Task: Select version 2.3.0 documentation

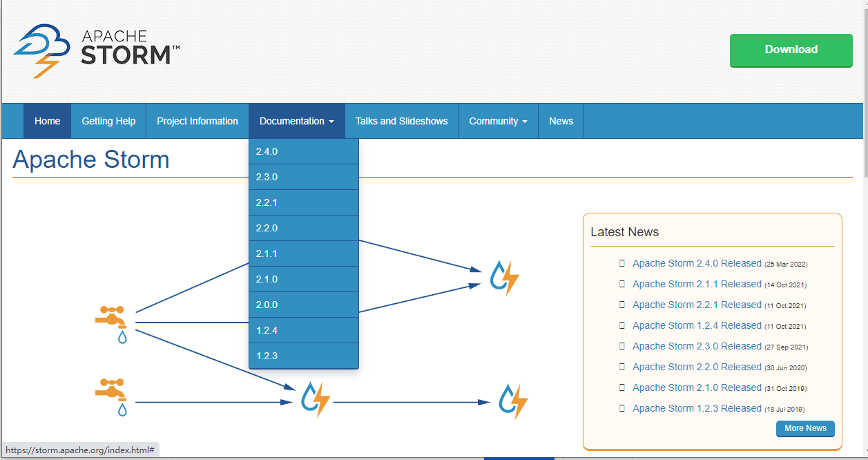Action: click(304, 177)
